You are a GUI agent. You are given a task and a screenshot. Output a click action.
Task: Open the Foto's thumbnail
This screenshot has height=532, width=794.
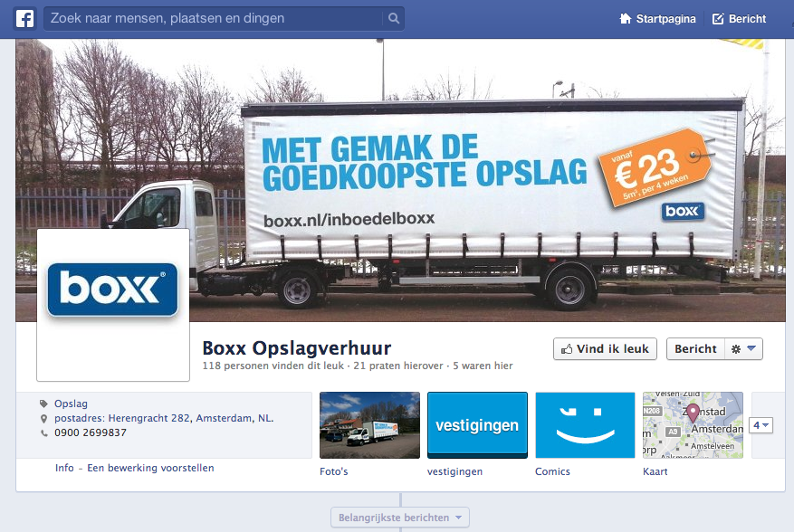coord(369,425)
